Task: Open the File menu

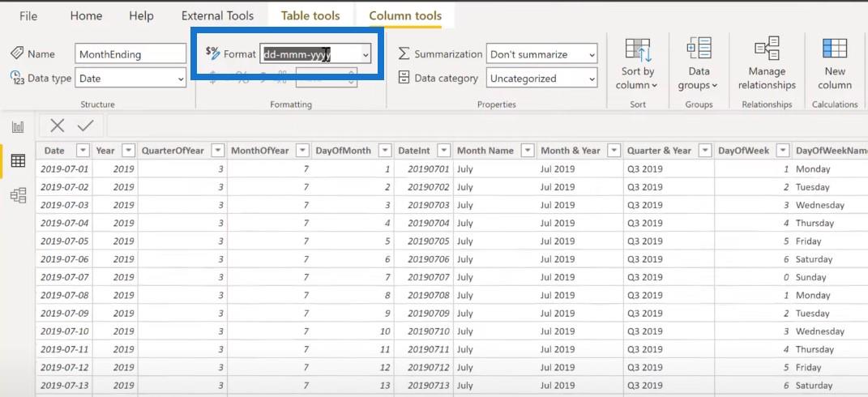Action: (x=28, y=16)
